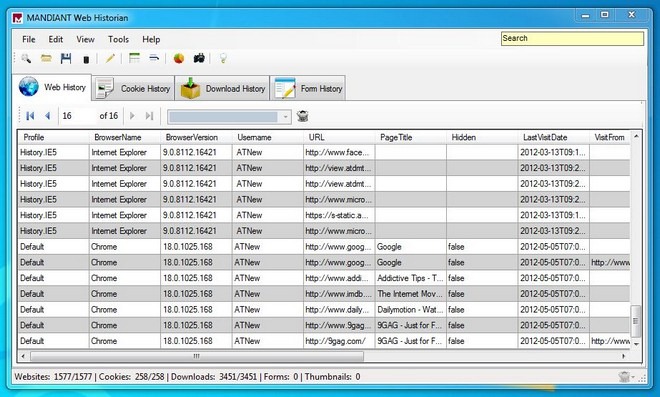660x397 pixels.
Task: Click the horizontal scrollbar thumb
Action: [197, 356]
